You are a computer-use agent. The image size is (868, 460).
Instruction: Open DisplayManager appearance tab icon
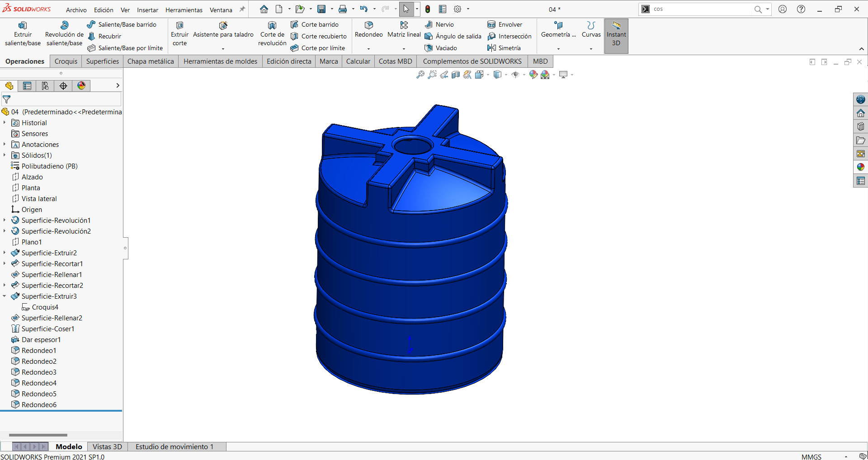click(81, 86)
